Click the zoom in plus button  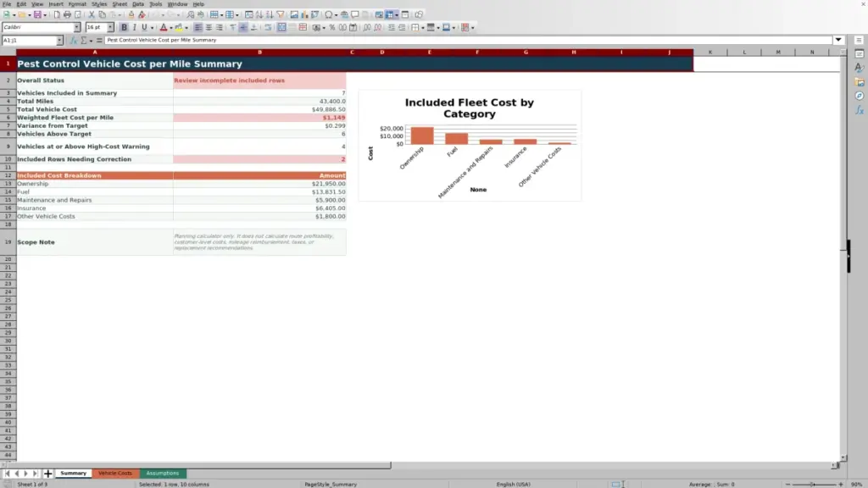click(840, 484)
